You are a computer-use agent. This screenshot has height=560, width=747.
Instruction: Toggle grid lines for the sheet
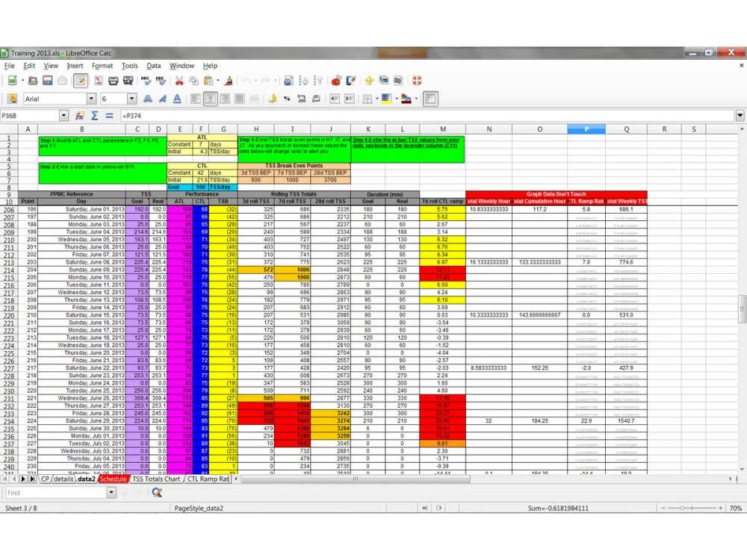point(430,99)
